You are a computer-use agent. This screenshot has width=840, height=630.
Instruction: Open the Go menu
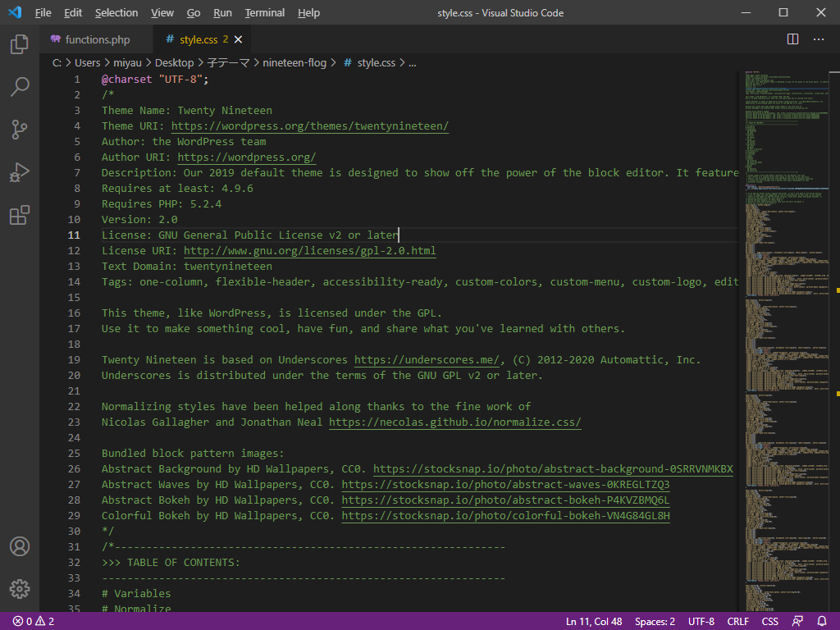pos(194,13)
